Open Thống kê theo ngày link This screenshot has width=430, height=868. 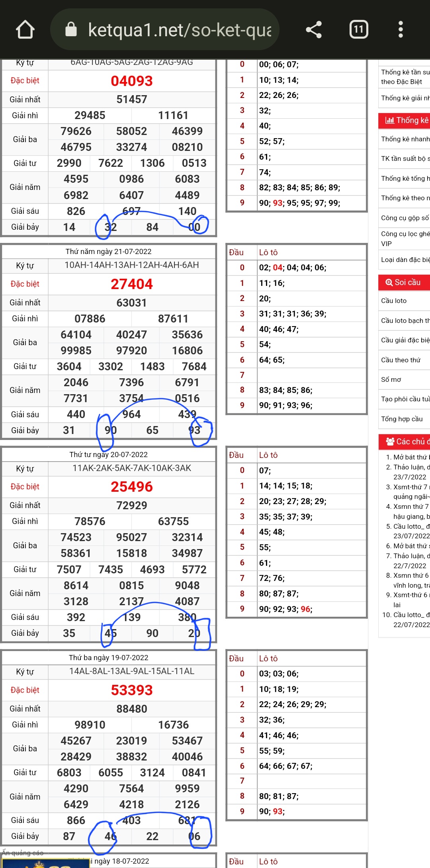pos(405,198)
